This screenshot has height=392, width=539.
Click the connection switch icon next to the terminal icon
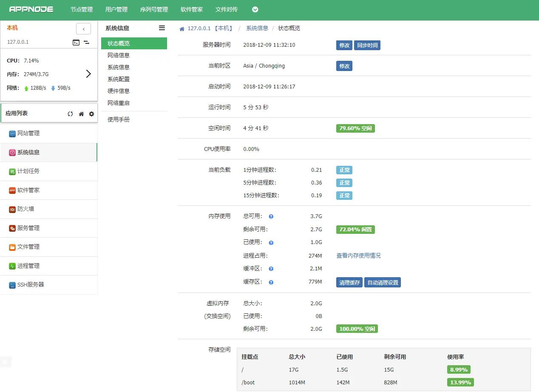tap(87, 43)
